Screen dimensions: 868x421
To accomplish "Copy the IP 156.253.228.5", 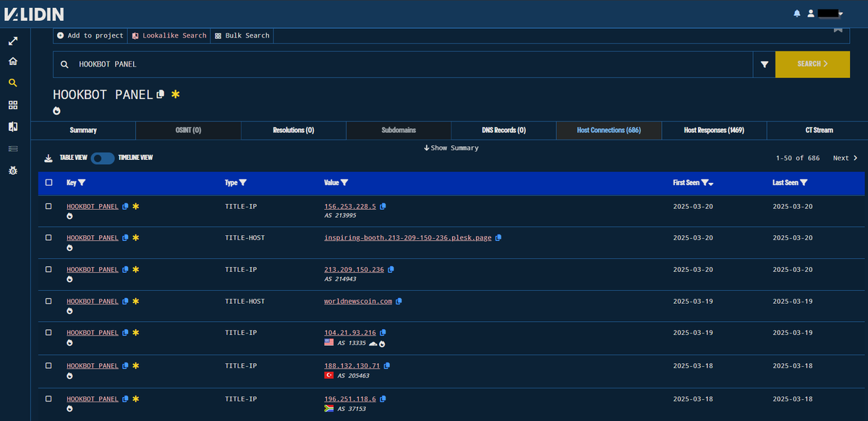I will click(383, 206).
